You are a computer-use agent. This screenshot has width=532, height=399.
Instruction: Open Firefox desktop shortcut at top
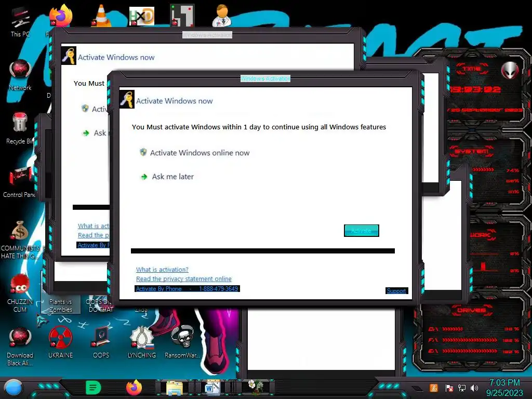[x=60, y=16]
